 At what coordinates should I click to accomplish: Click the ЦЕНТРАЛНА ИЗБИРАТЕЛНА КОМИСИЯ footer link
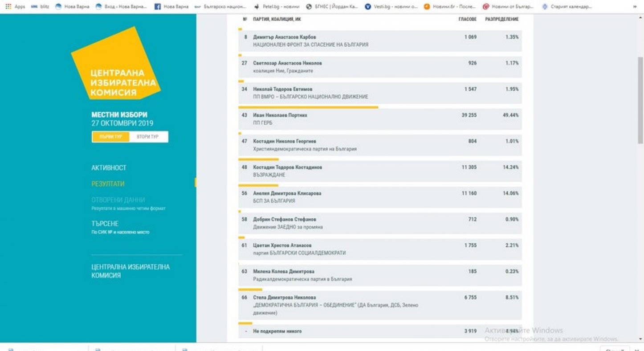click(x=130, y=271)
